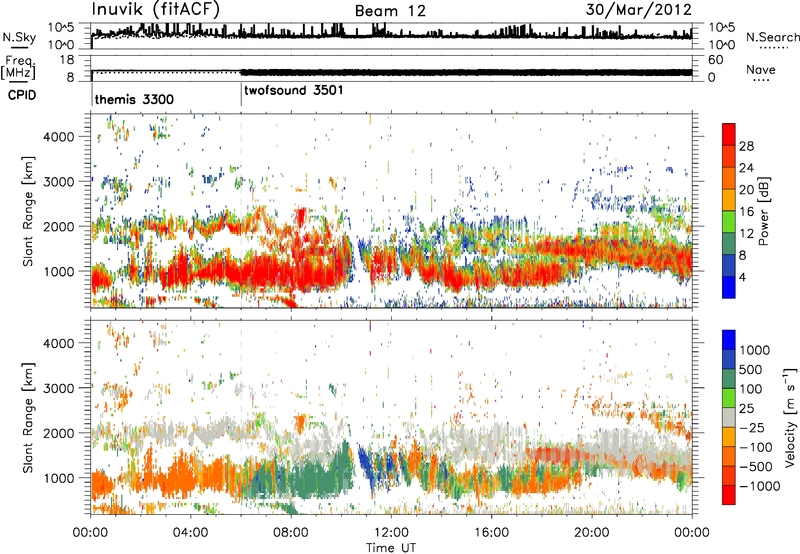This screenshot has height=554, width=800.
Task: Select the 'Freq. [MHz]' axis label
Action: coord(18,67)
